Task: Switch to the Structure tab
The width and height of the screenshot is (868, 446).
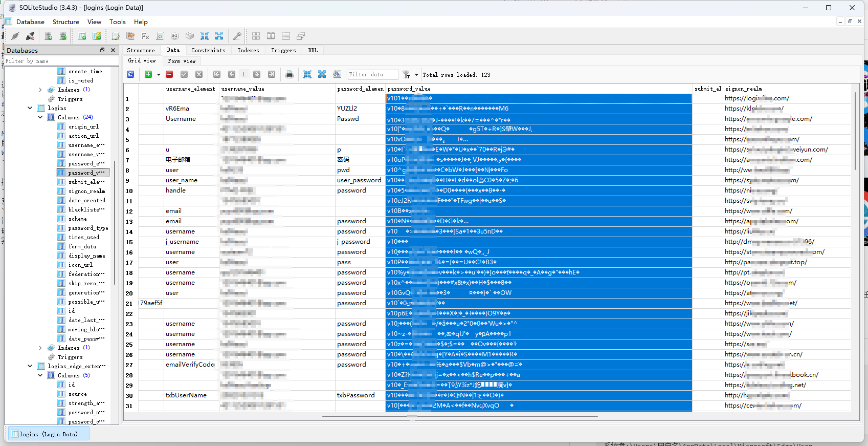Action: pyautogui.click(x=141, y=50)
